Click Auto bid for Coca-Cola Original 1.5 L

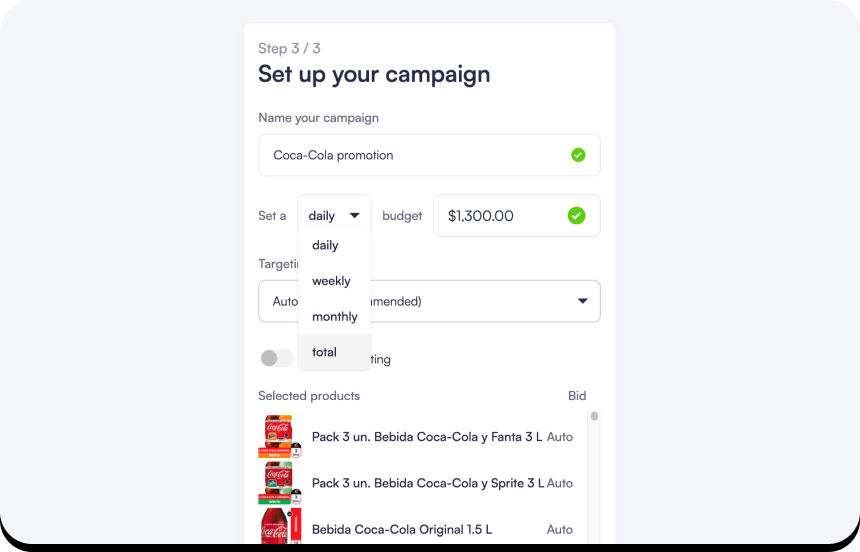click(x=560, y=529)
